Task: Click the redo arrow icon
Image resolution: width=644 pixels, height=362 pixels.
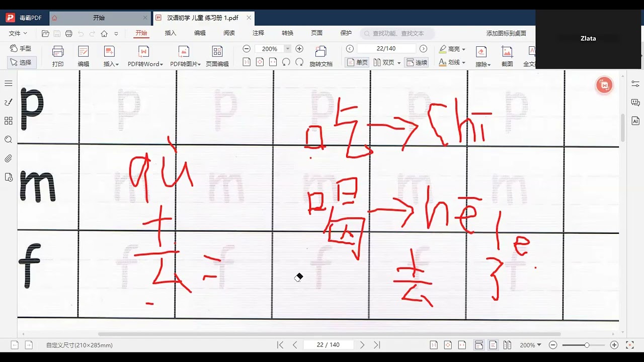Action: point(92,34)
